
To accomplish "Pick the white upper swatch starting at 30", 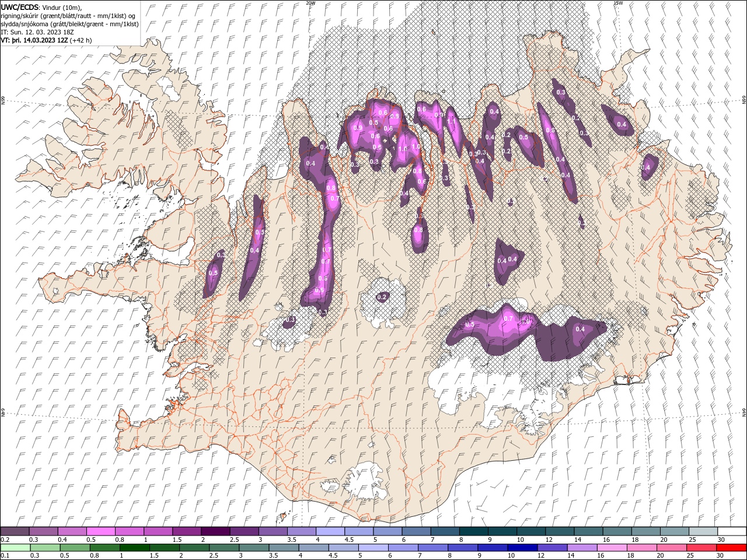I will coord(732,531).
